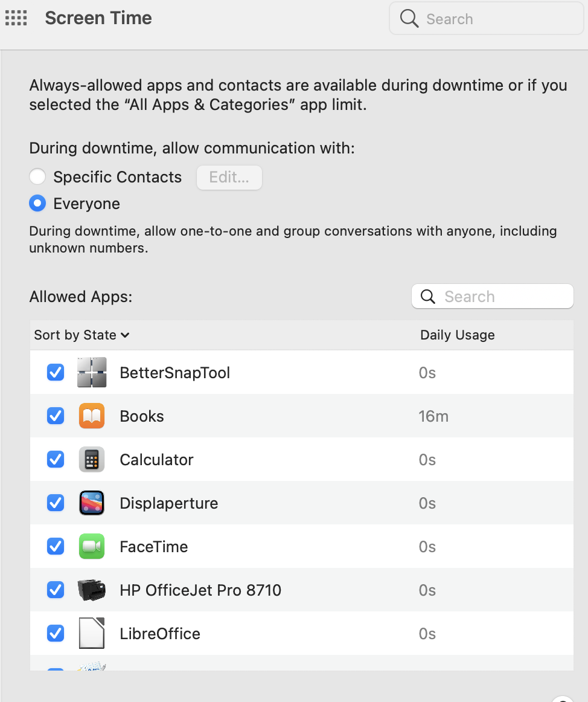Click the BetterSnapTool app icon
This screenshot has height=702, width=588.
[92, 373]
